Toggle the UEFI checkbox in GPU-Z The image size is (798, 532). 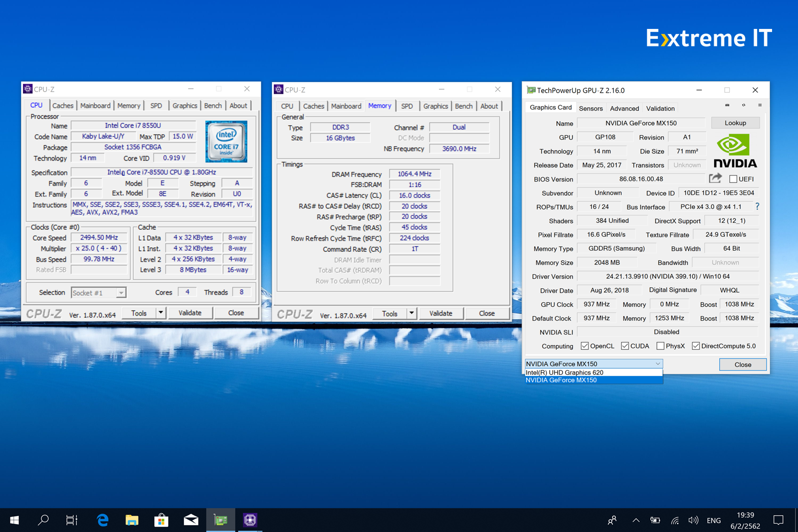click(x=733, y=179)
